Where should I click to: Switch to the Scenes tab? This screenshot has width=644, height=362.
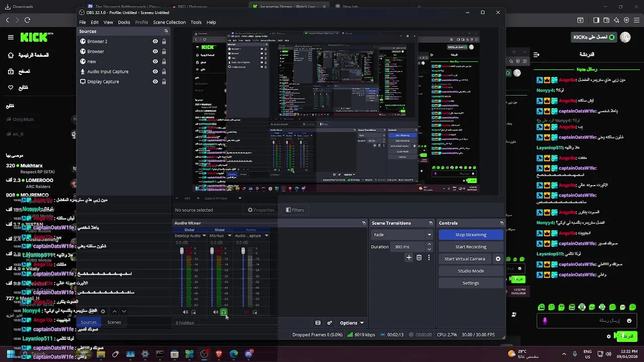[x=114, y=322]
